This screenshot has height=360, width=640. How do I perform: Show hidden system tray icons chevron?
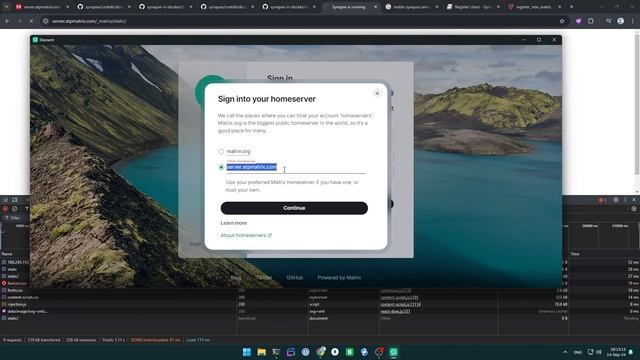[565, 352]
